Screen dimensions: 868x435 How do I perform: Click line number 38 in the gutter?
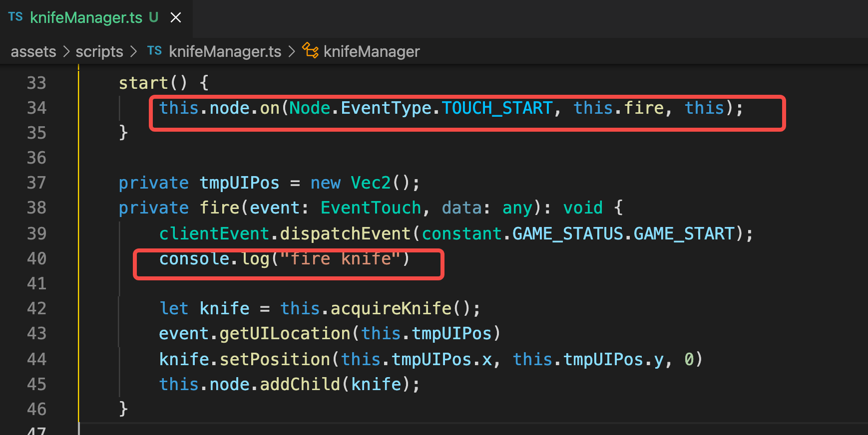[x=36, y=208]
